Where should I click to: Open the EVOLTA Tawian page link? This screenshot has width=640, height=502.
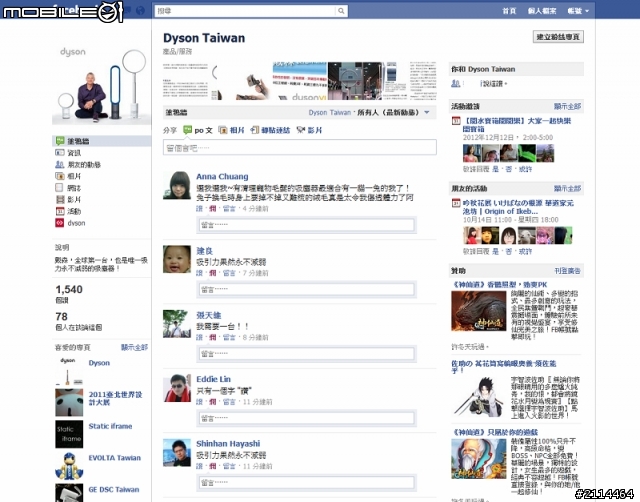[115, 458]
